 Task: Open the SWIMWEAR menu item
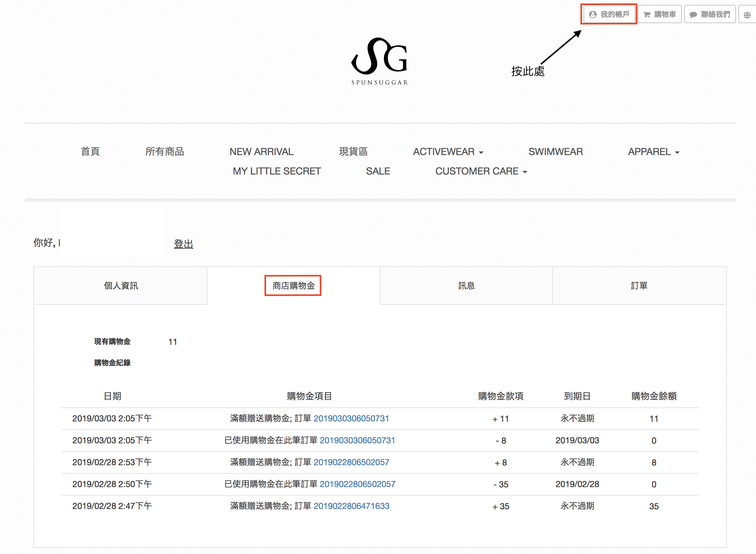point(555,152)
